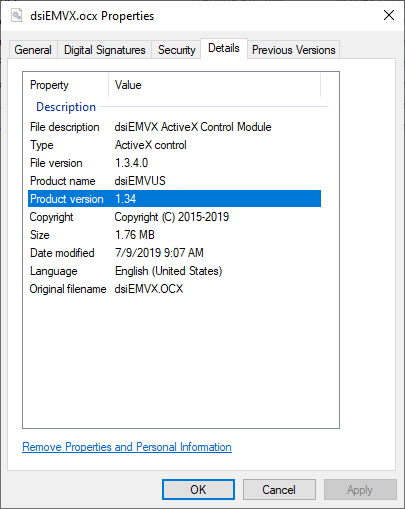Screen dimensions: 405x509
Task: Select the Type row showing ActiveX control
Action: click(x=174, y=145)
